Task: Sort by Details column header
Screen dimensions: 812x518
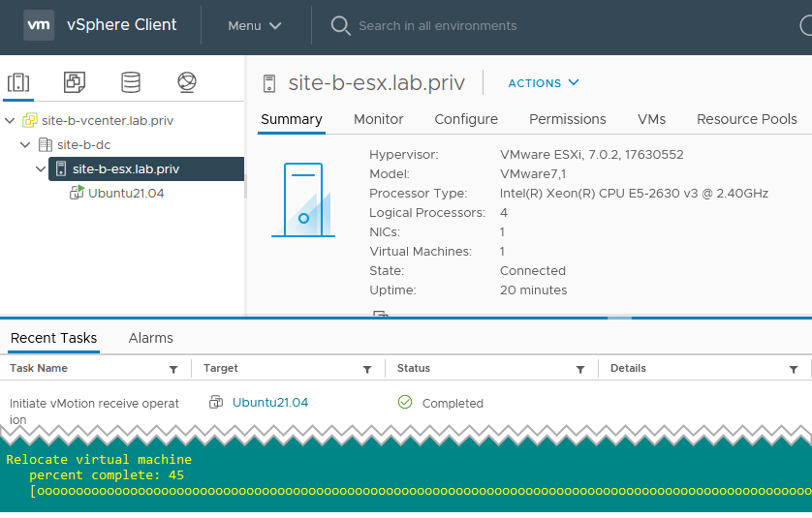Action: pos(628,369)
